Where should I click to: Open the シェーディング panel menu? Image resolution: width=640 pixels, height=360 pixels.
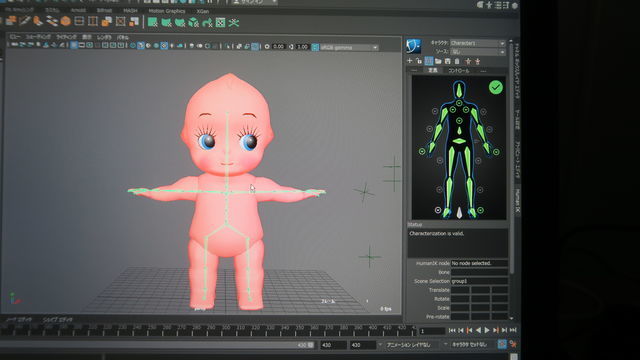(x=38, y=37)
